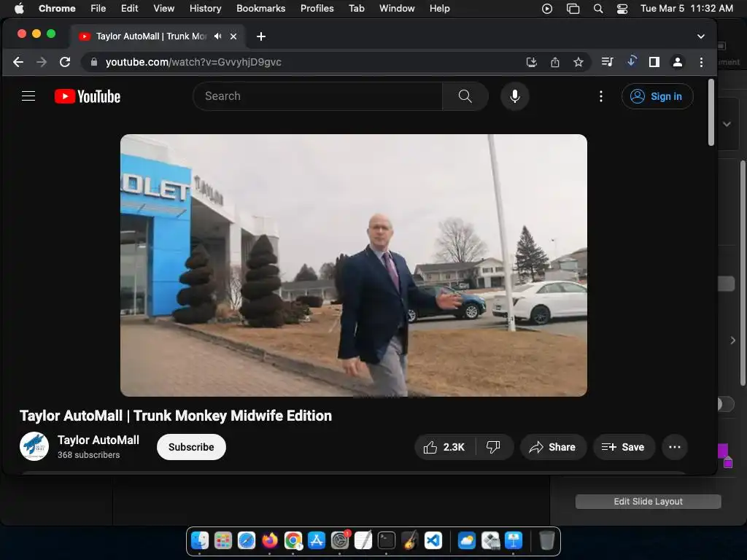Select the Taylor AutoMall browser tab
Screen dimensions: 747x560
158,36
